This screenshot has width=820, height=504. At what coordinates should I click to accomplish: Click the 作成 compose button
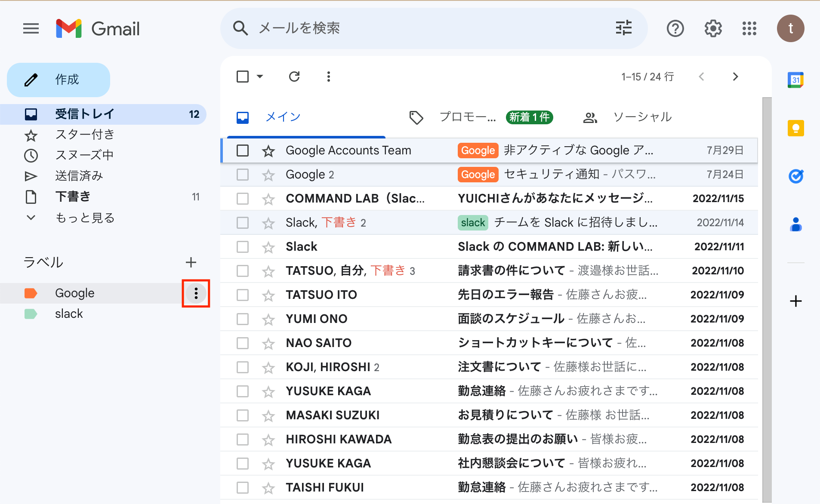coord(59,80)
